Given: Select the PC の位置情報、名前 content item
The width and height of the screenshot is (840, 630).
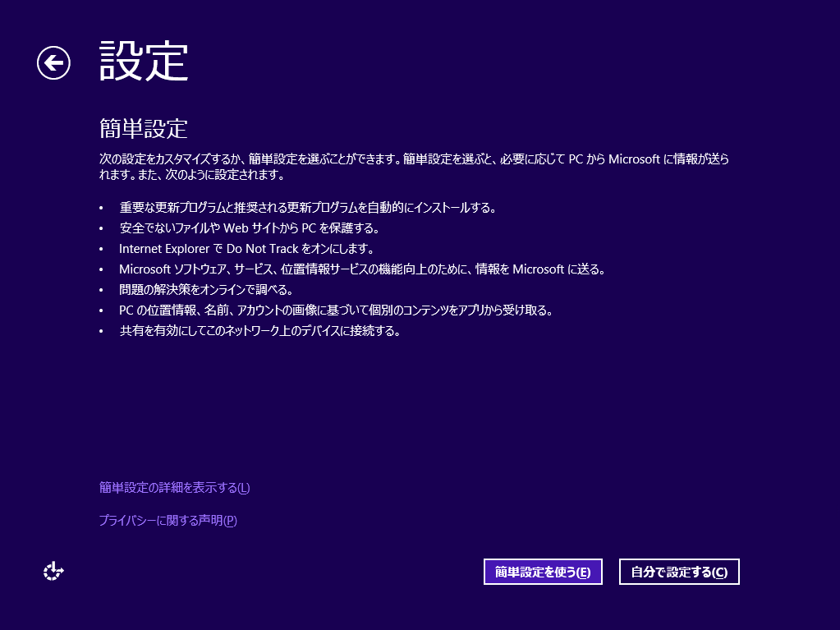Looking at the screenshot, I should click(336, 310).
